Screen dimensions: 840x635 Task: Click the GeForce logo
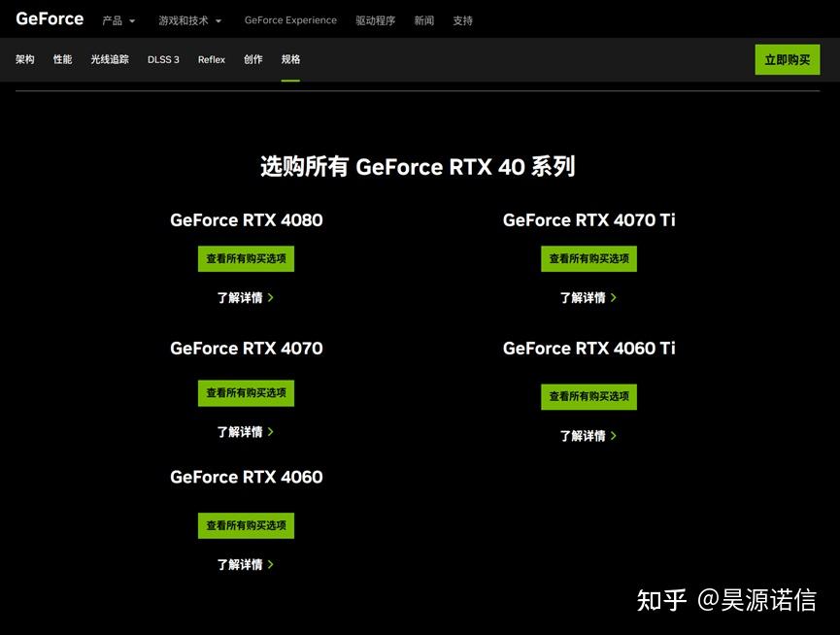50,18
